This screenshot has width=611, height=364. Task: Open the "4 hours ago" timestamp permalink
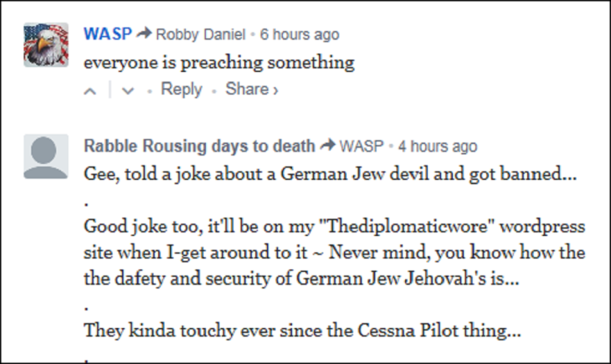coord(437,146)
